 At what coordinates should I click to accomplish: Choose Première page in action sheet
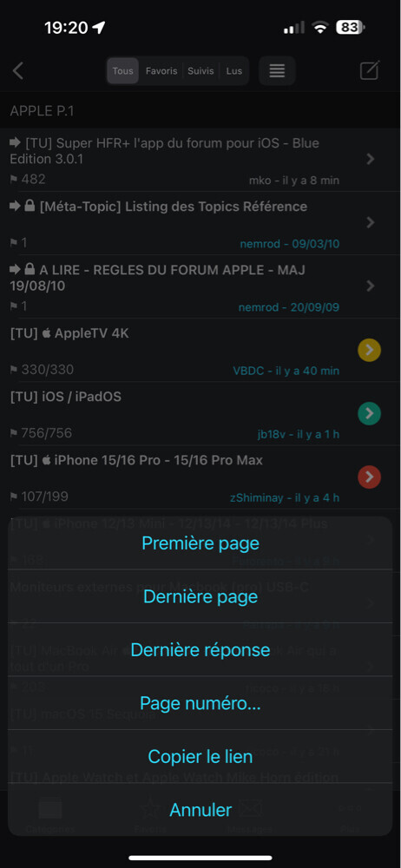200,543
